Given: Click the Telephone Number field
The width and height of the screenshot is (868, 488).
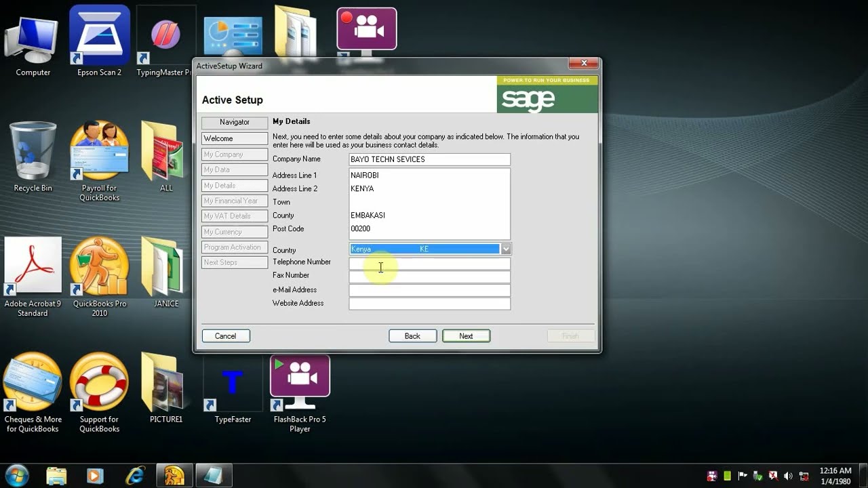Looking at the screenshot, I should click(x=429, y=264).
